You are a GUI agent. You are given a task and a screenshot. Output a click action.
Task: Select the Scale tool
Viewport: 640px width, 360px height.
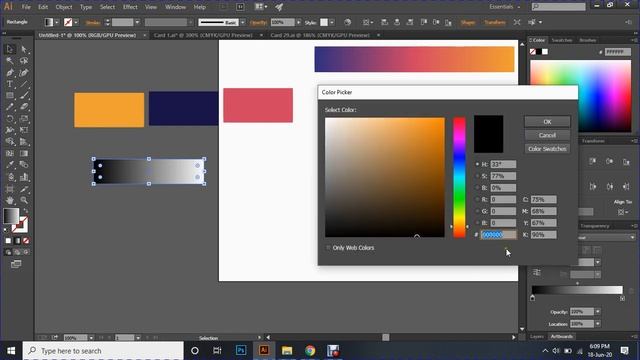point(24,119)
